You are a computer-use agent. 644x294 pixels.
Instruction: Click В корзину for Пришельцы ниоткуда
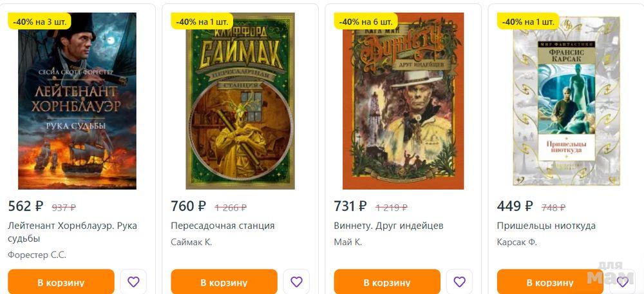pyautogui.click(x=550, y=282)
